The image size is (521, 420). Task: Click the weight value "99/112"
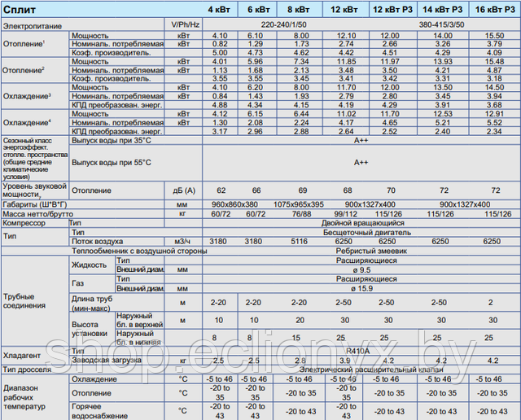click(345, 214)
